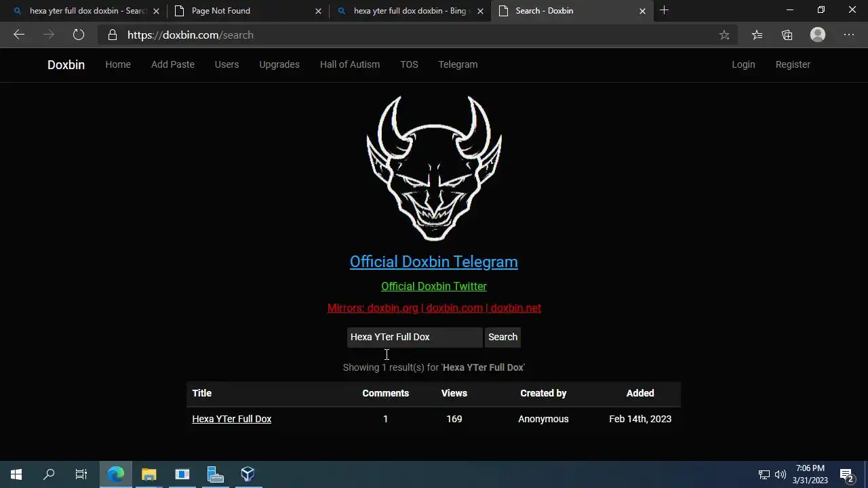The image size is (868, 488).
Task: Close the first hexa yter search tab
Action: pos(156,11)
